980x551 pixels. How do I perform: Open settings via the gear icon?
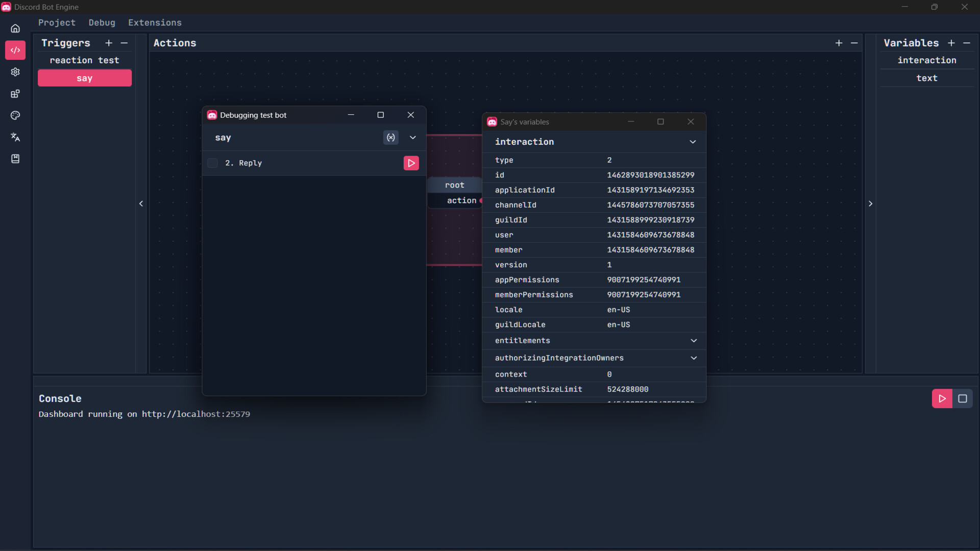coord(15,72)
